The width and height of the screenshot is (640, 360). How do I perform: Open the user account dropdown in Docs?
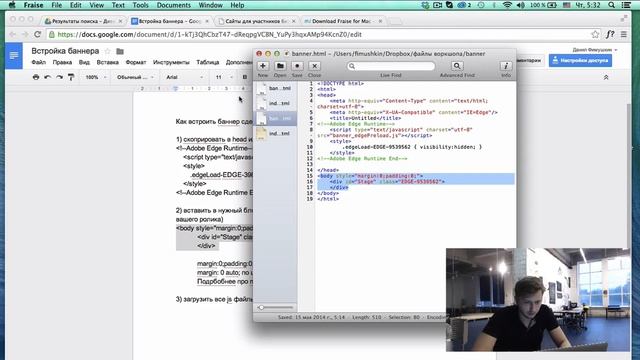tap(595, 50)
